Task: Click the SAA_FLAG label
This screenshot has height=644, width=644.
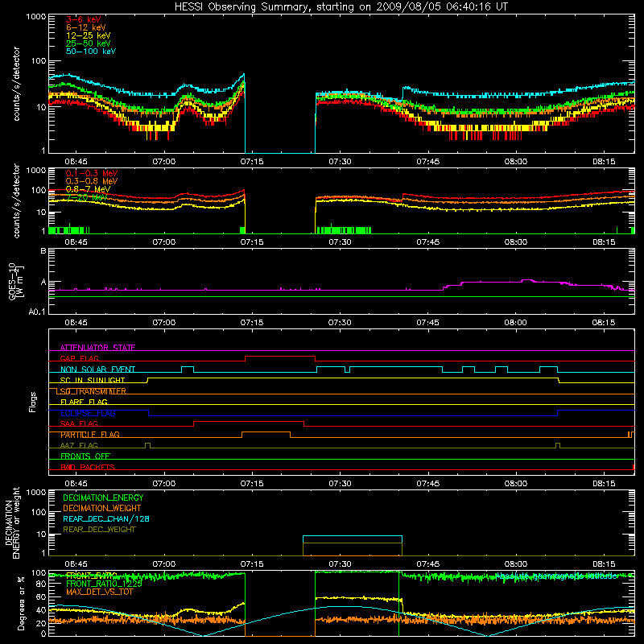Action: click(79, 423)
